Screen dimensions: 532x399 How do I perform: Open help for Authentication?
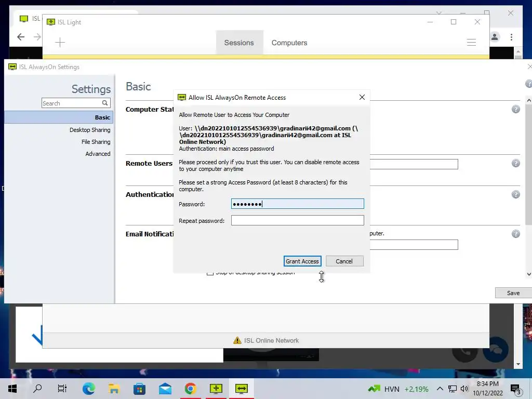tap(516, 194)
